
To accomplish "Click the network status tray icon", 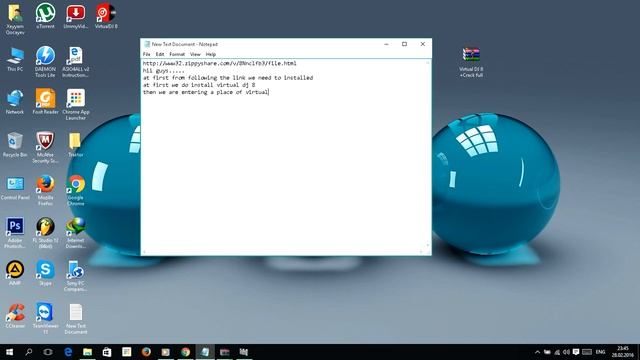I will tap(557, 352).
